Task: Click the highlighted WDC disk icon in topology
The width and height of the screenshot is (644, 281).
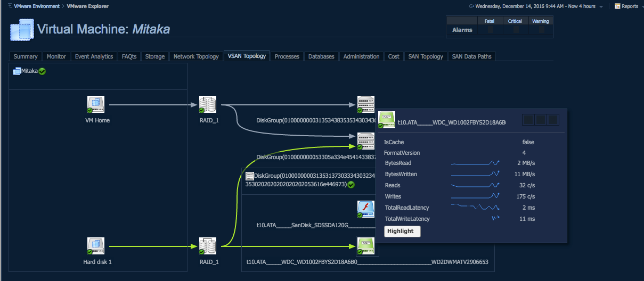Action: pos(365,246)
